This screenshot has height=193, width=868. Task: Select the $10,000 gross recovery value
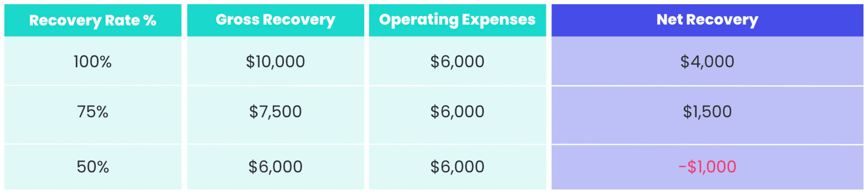click(275, 61)
